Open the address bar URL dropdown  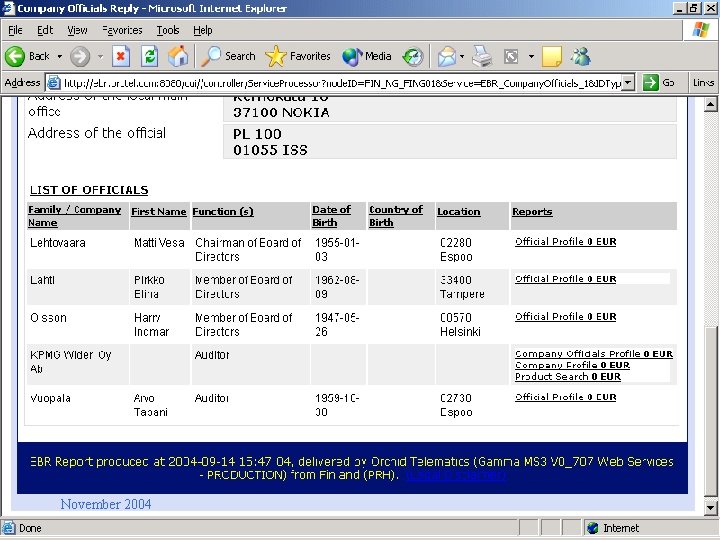pyautogui.click(x=629, y=83)
